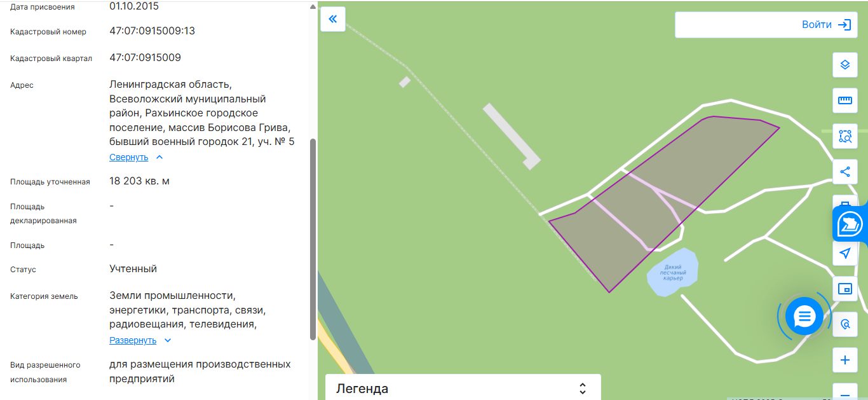Click the my location arrow icon
The width and height of the screenshot is (868, 400).
(844, 253)
